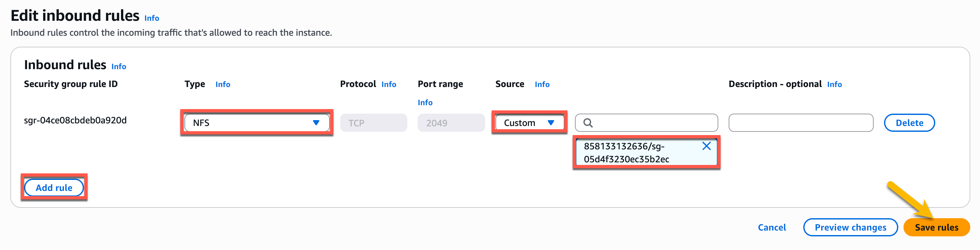Delete the NFS inbound rule
The image size is (980, 250).
pyautogui.click(x=909, y=123)
